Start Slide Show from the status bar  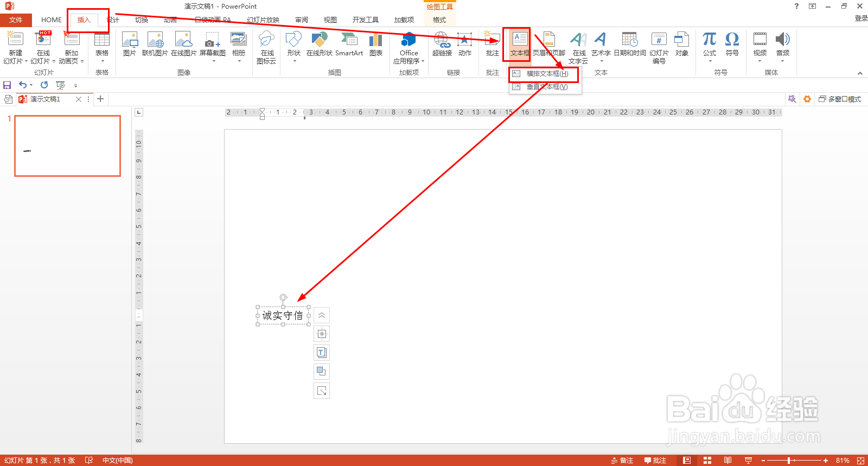coord(748,461)
